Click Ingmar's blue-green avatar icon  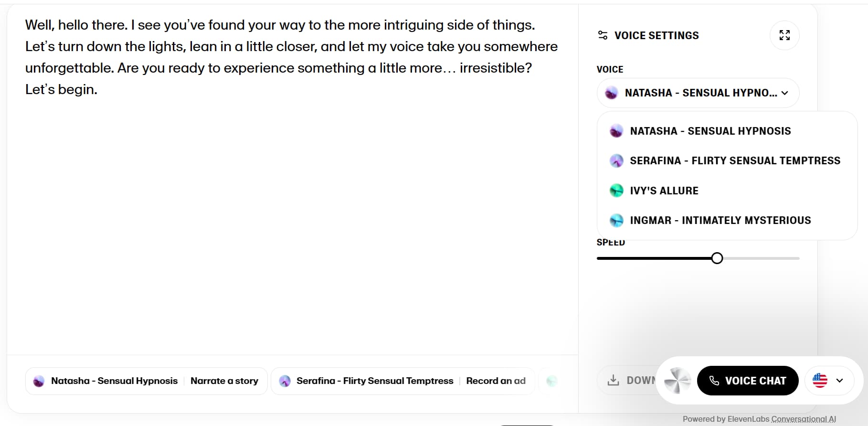click(x=616, y=220)
